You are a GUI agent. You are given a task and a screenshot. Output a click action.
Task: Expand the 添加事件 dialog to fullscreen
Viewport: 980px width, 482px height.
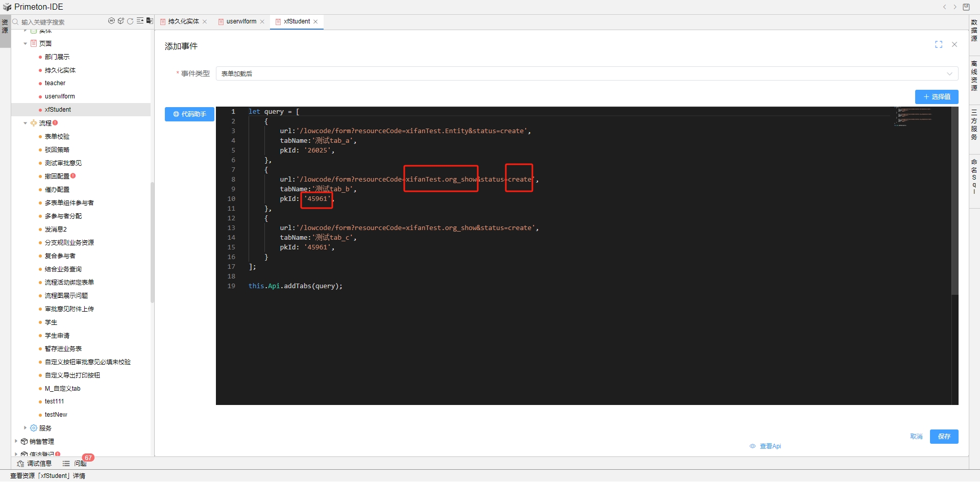939,44
